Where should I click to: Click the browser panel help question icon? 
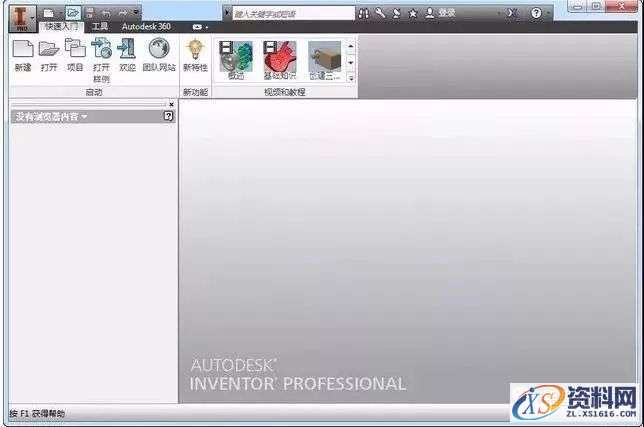tap(168, 116)
